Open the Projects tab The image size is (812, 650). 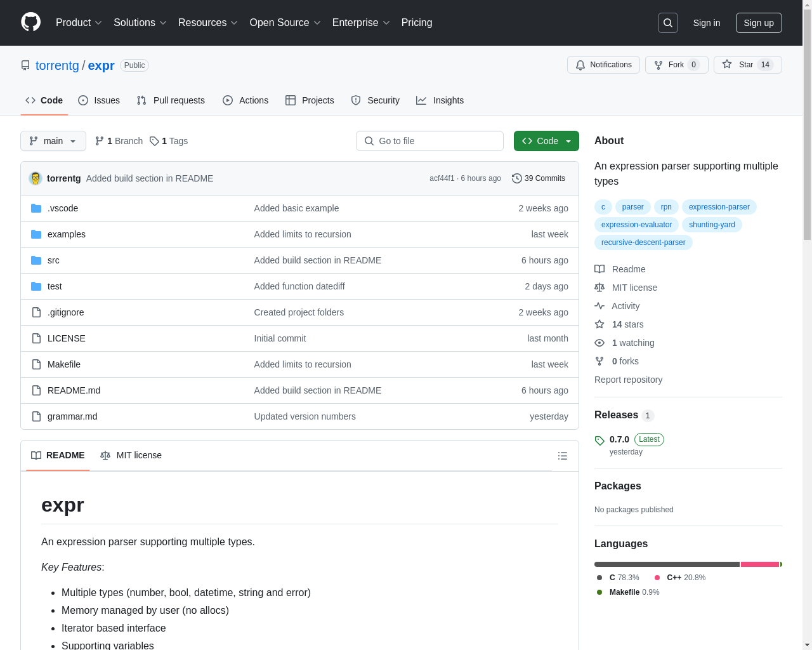310,100
